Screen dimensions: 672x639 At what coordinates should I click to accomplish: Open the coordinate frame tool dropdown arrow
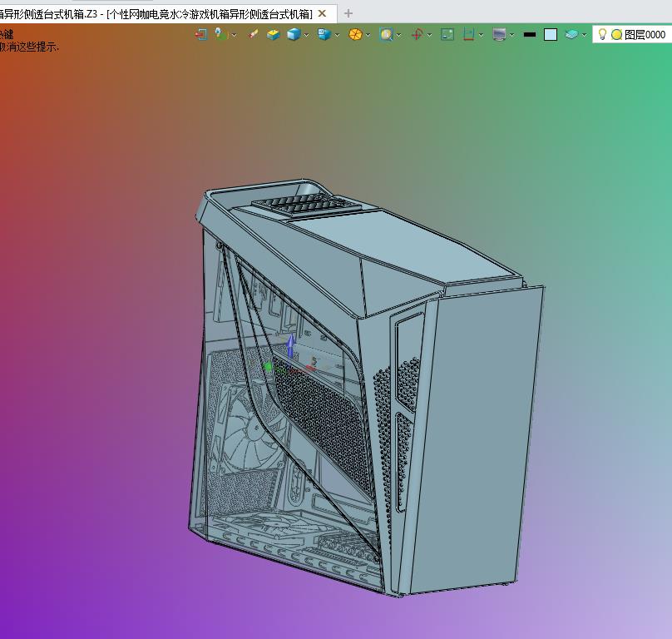coord(234,35)
